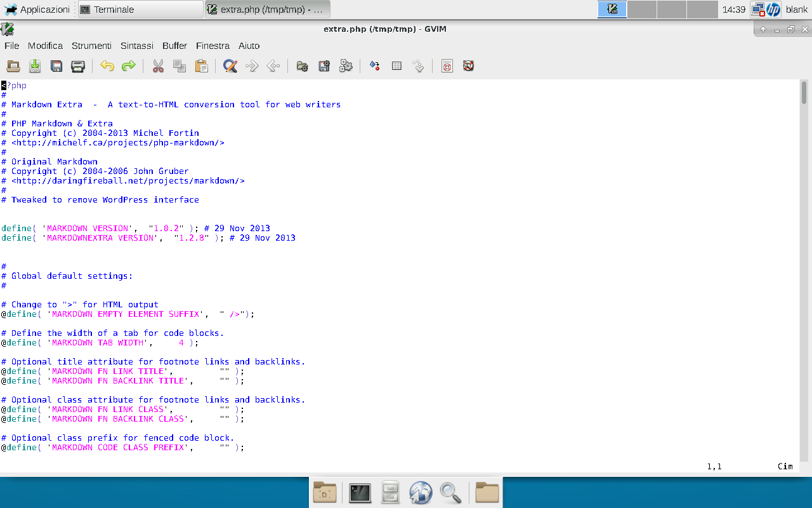Cut selection with the scissors icon
This screenshot has height=508, width=812.
click(x=158, y=66)
